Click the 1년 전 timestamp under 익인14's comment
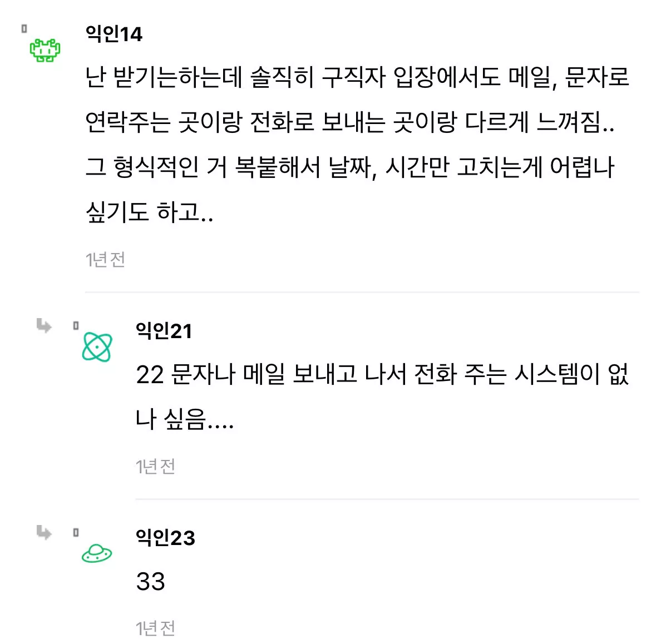Viewport: 656px width, 644px height. click(x=105, y=259)
